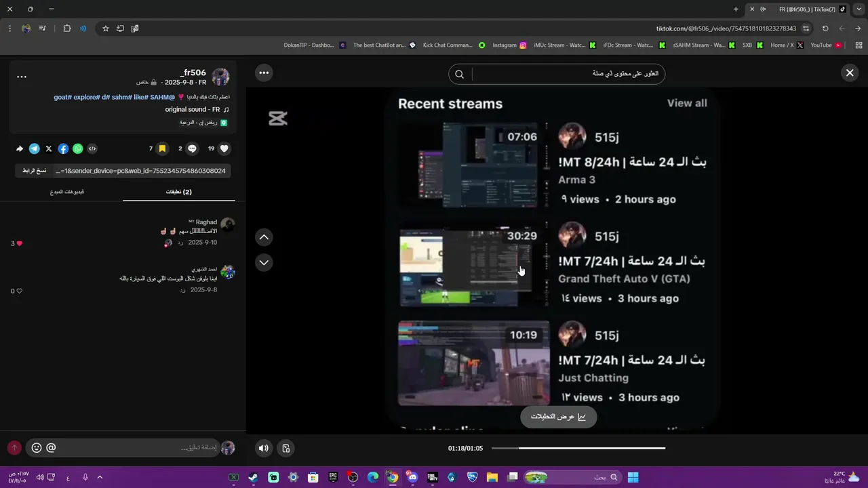Viewport: 868px width, 488px height.
Task: Click the search magnifier in the video search bar
Action: tap(459, 74)
